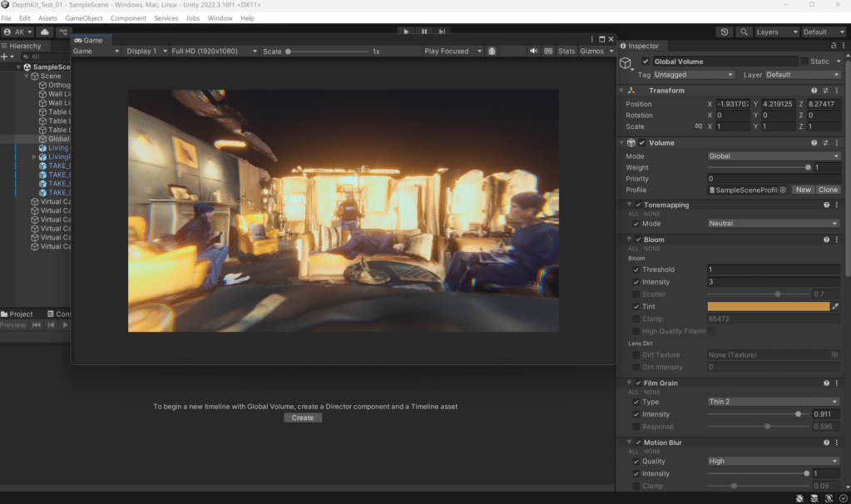Pick Tint color with eyedropper icon
Image resolution: width=851 pixels, height=504 pixels.
click(835, 307)
